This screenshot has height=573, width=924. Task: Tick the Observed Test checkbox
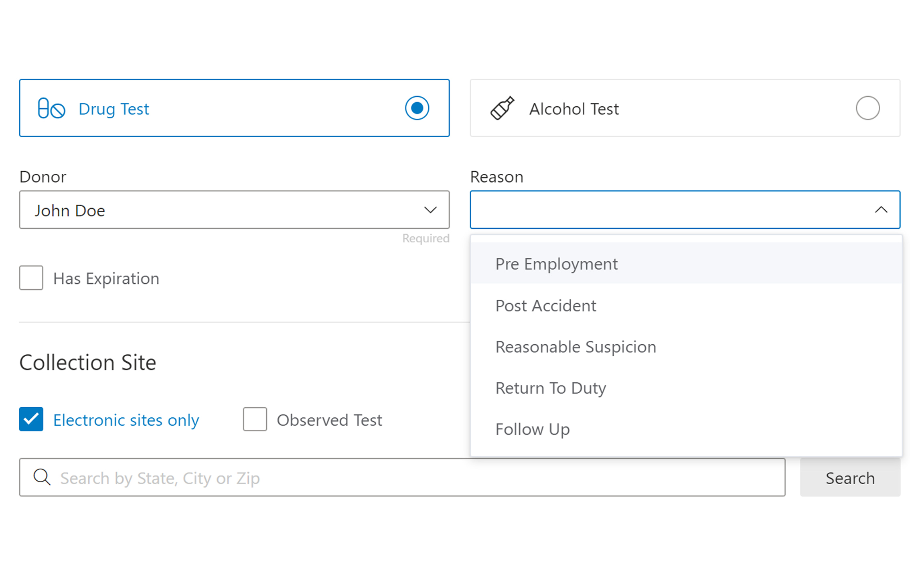coord(255,419)
